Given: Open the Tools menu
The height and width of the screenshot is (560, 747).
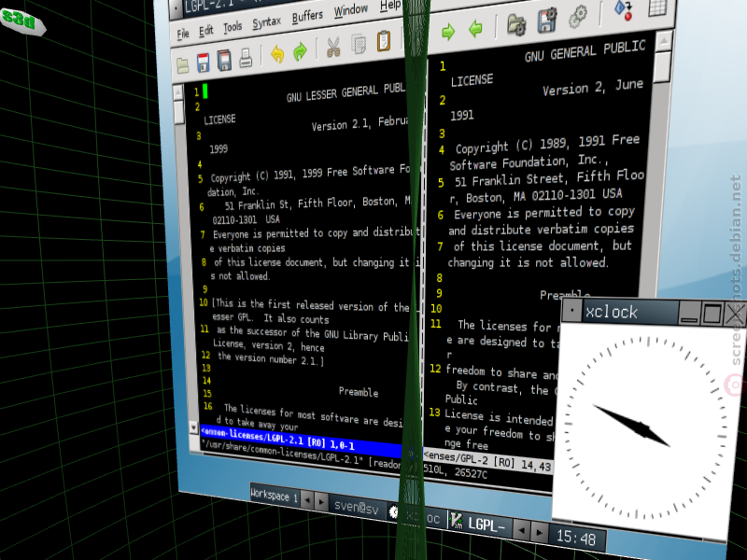Looking at the screenshot, I should [233, 27].
